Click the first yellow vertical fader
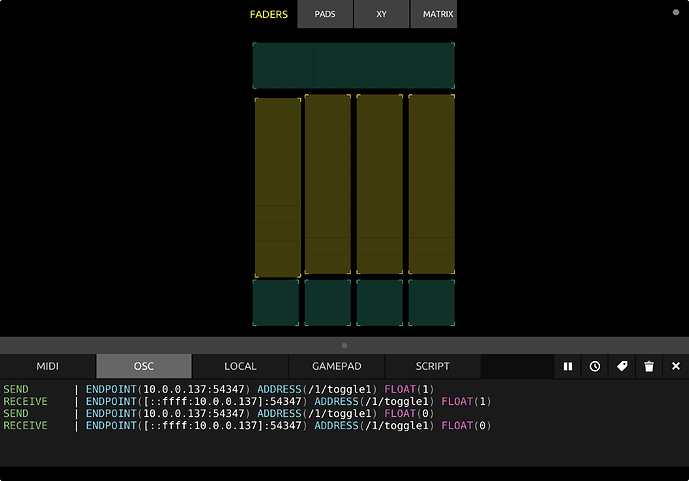 [x=278, y=187]
